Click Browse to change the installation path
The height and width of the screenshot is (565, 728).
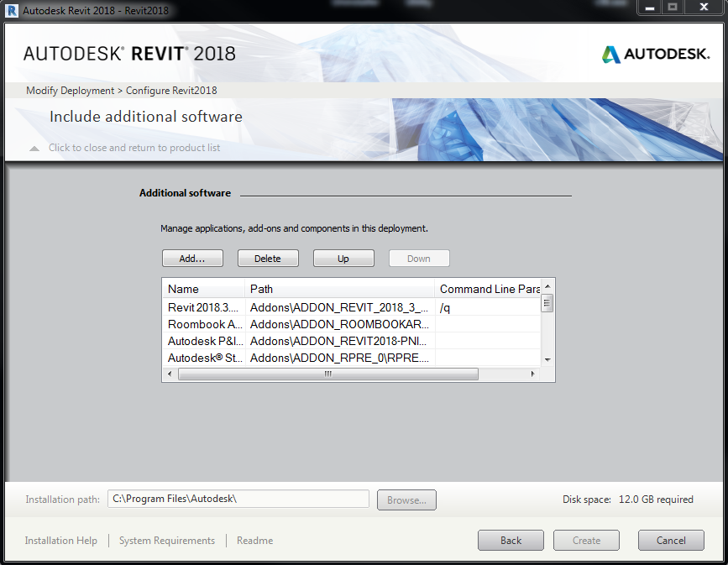click(406, 500)
